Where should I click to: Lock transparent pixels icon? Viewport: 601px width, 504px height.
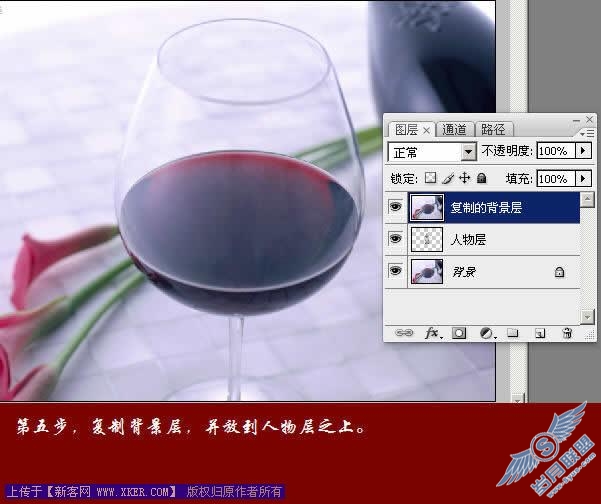[x=430, y=178]
